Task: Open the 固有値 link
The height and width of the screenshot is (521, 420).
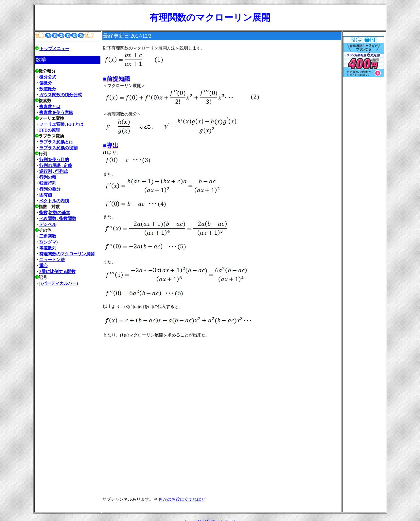Action: [x=45, y=195]
